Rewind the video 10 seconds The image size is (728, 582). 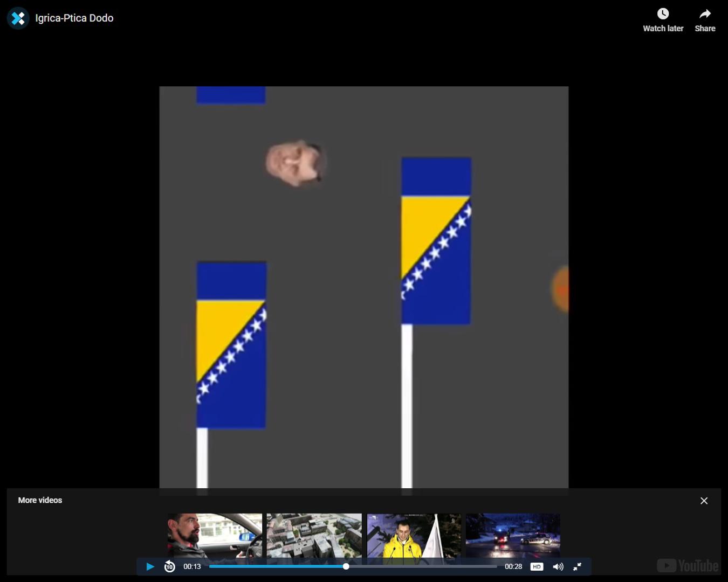coord(169,566)
